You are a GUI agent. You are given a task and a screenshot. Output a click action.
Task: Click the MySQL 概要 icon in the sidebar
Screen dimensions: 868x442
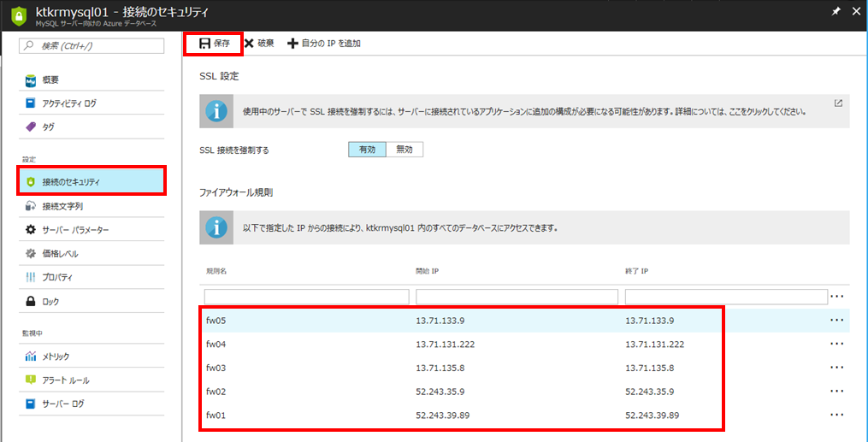[x=31, y=80]
